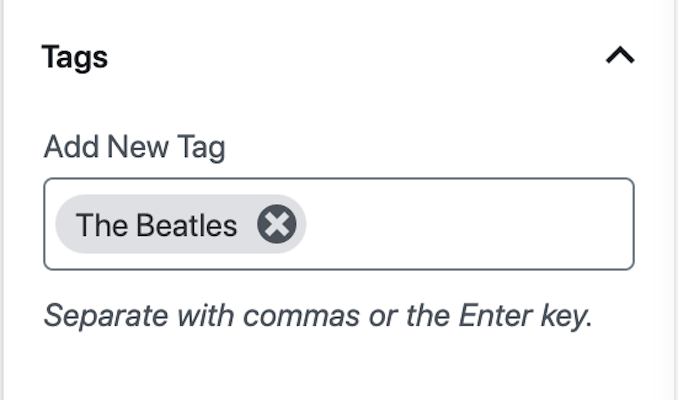
Task: Remove The Beatles tag with X icon
Action: pos(277,224)
